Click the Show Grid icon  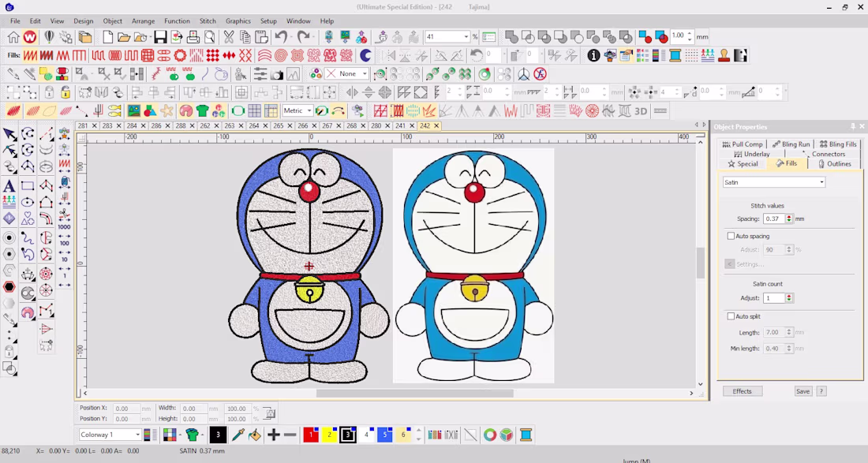tap(255, 110)
